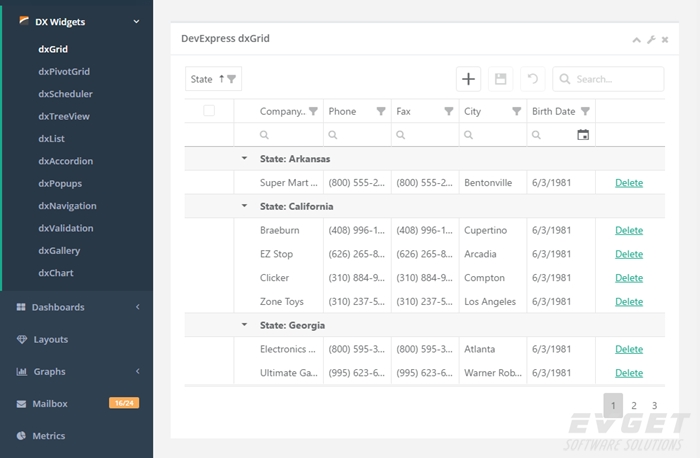Open dxPopups in the sidebar
The height and width of the screenshot is (458, 700).
click(60, 183)
